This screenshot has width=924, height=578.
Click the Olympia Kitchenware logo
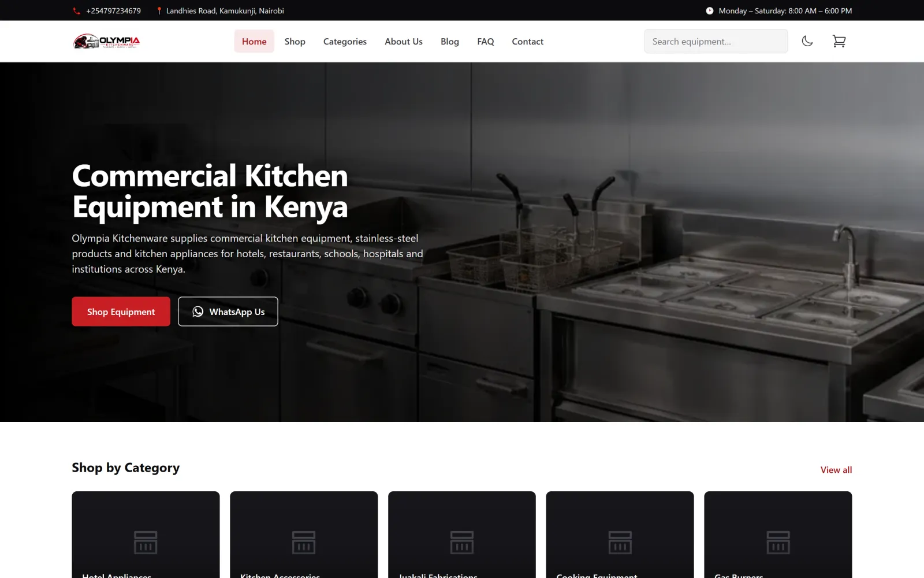pos(107,41)
